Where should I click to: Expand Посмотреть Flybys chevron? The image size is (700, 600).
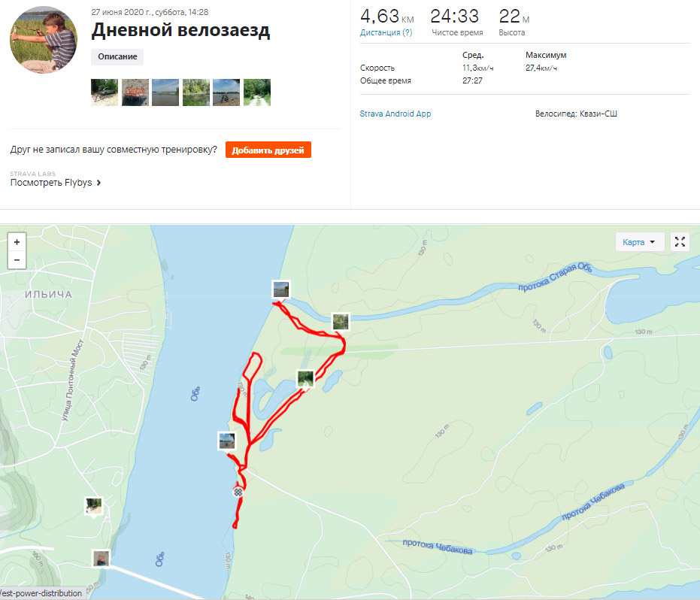coord(98,183)
